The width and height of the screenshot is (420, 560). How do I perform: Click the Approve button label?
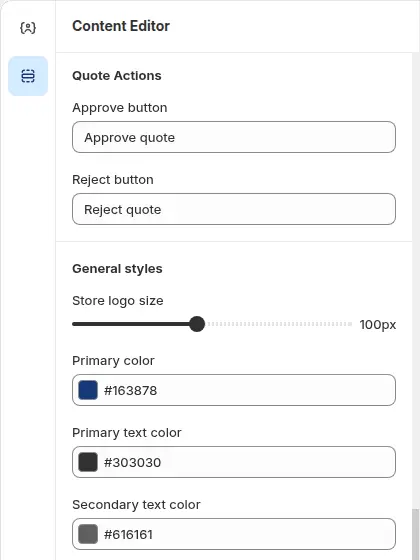[x=120, y=108]
